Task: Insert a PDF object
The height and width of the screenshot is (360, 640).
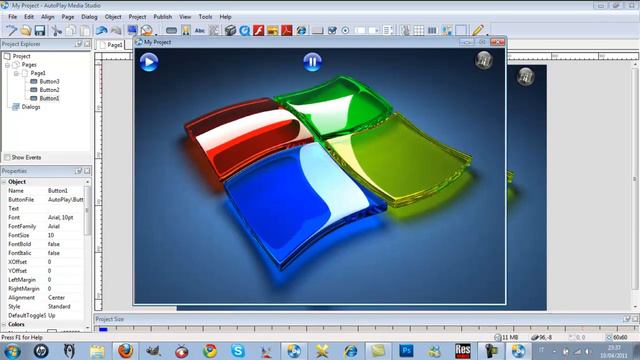Action: coord(287,31)
